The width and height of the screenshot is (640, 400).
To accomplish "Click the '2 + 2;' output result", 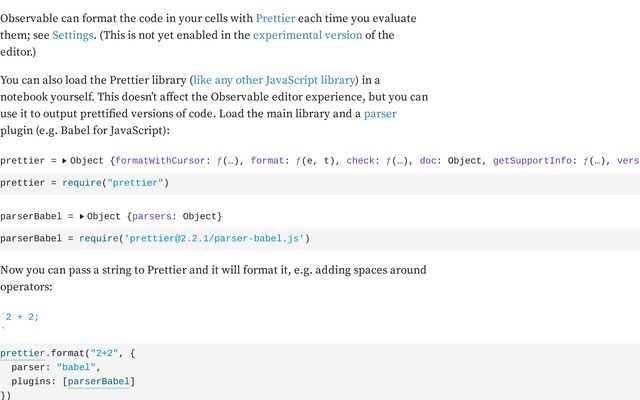I will click(20, 317).
